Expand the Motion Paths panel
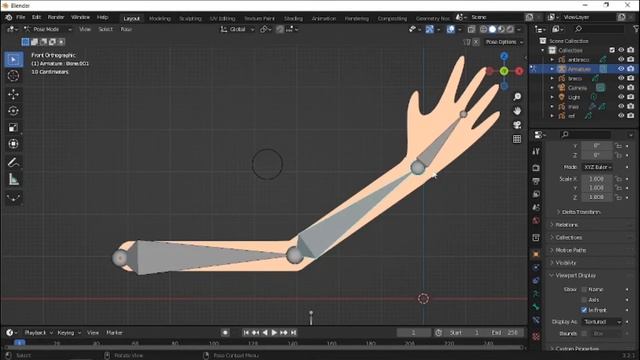 pyautogui.click(x=571, y=250)
